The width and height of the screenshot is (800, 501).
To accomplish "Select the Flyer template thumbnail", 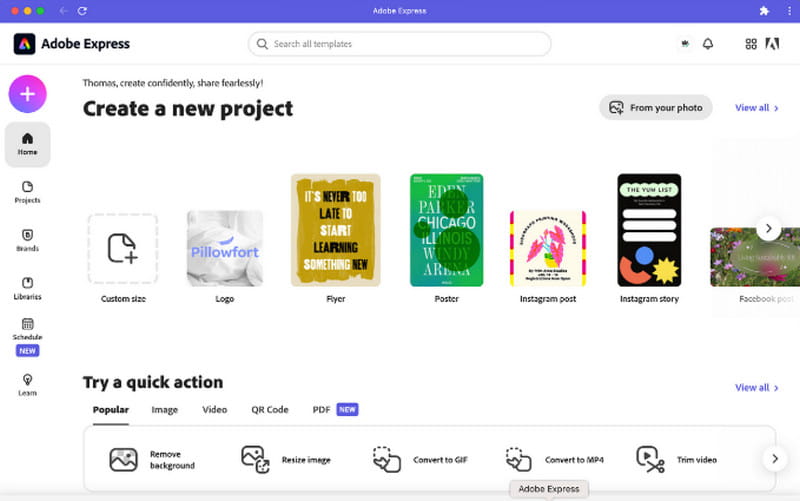I will [x=335, y=230].
